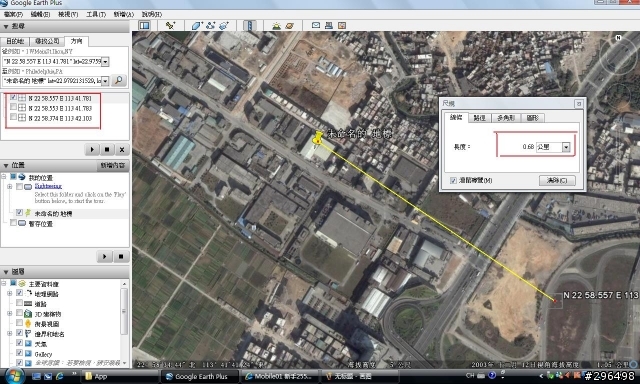Image resolution: width=640 pixels, height=384 pixels.
Task: Check the N 22 58.374 E 113 42.103 result
Action: (13, 118)
